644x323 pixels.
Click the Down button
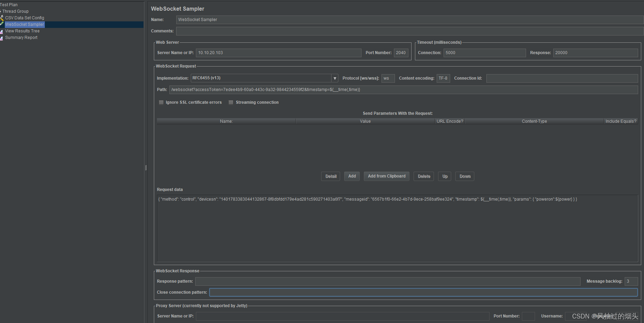click(x=464, y=176)
